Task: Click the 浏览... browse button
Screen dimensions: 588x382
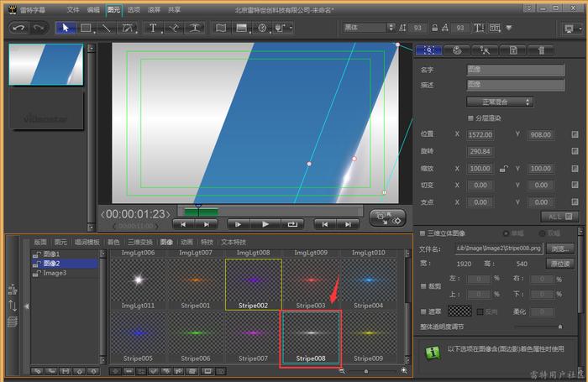Action: pyautogui.click(x=560, y=249)
